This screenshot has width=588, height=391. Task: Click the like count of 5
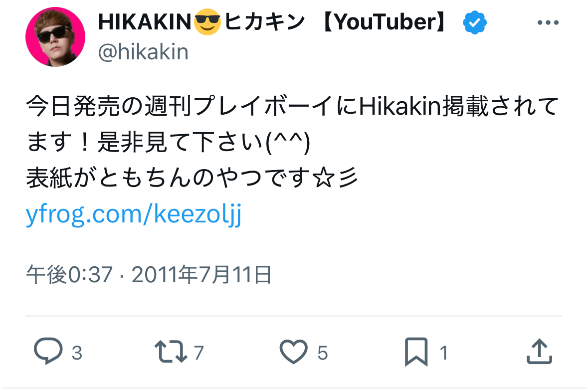click(x=322, y=354)
